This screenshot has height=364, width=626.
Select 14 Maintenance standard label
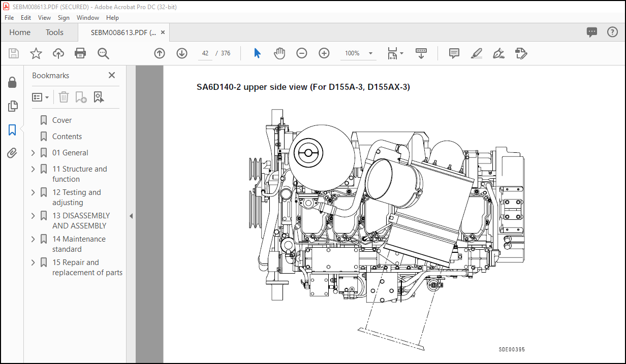click(79, 244)
